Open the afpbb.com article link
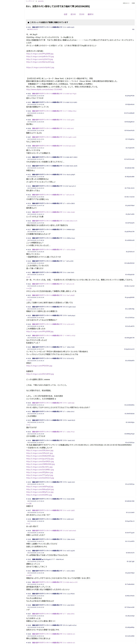The image size is (138, 644). click(x=44, y=90)
